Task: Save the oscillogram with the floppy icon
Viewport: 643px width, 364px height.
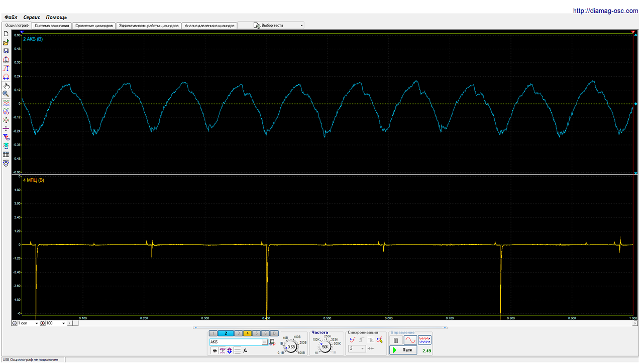Action: click(x=6, y=51)
